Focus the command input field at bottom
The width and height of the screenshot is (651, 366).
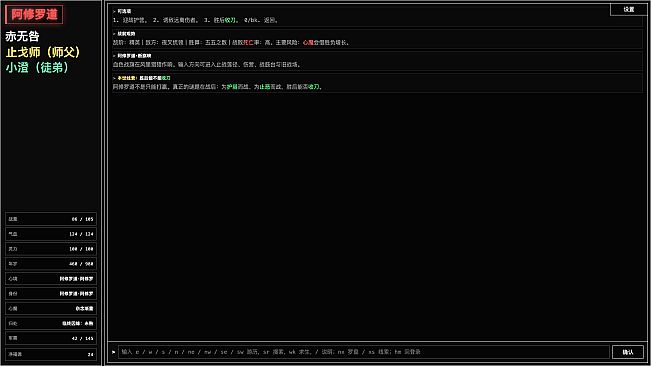(x=364, y=352)
